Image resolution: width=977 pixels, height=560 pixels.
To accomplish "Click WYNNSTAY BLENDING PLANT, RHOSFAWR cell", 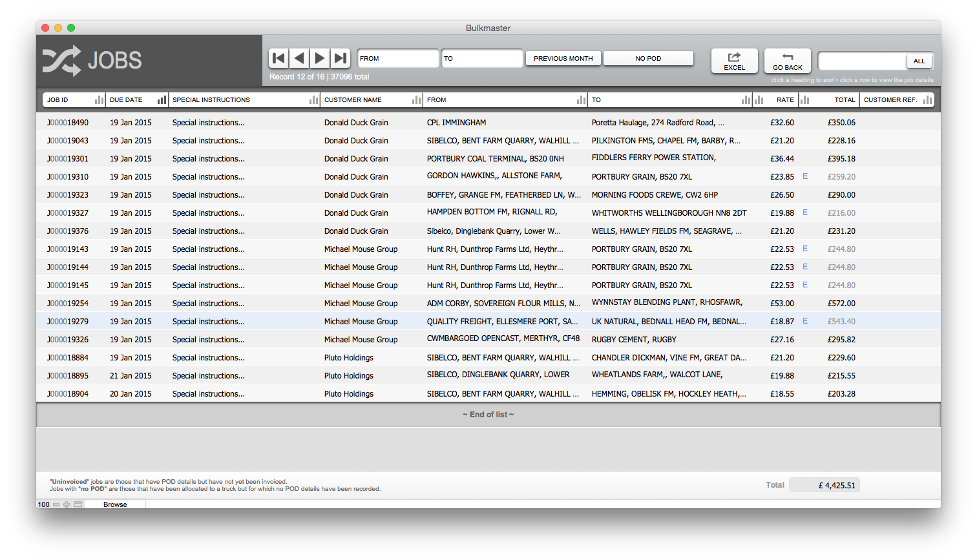I will point(667,302).
